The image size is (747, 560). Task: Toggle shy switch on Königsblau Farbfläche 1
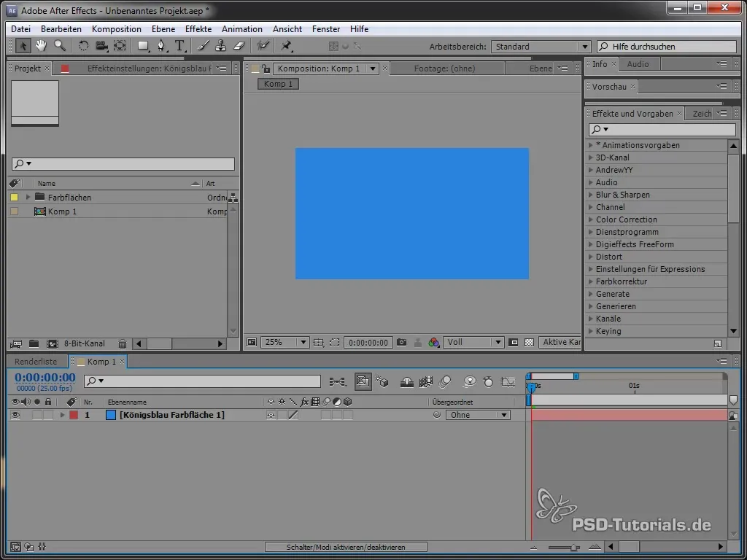271,415
